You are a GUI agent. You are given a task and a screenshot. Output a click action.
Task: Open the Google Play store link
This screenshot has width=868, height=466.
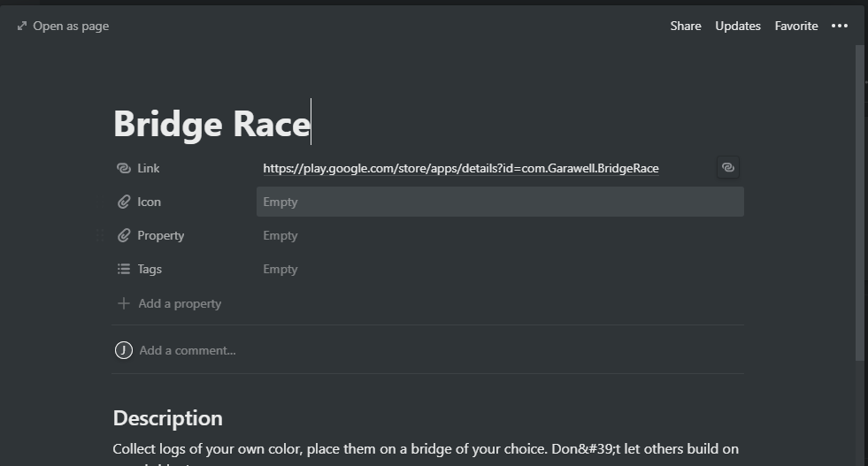coord(461,168)
